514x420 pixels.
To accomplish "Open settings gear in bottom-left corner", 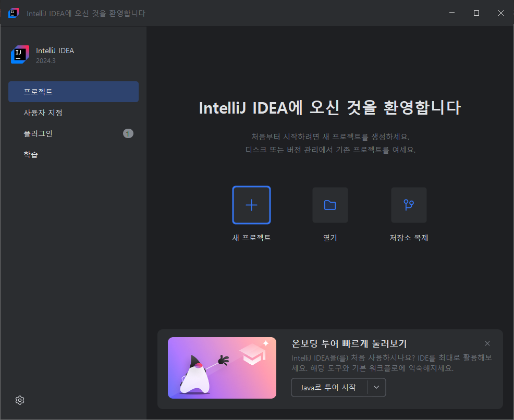I will click(20, 400).
